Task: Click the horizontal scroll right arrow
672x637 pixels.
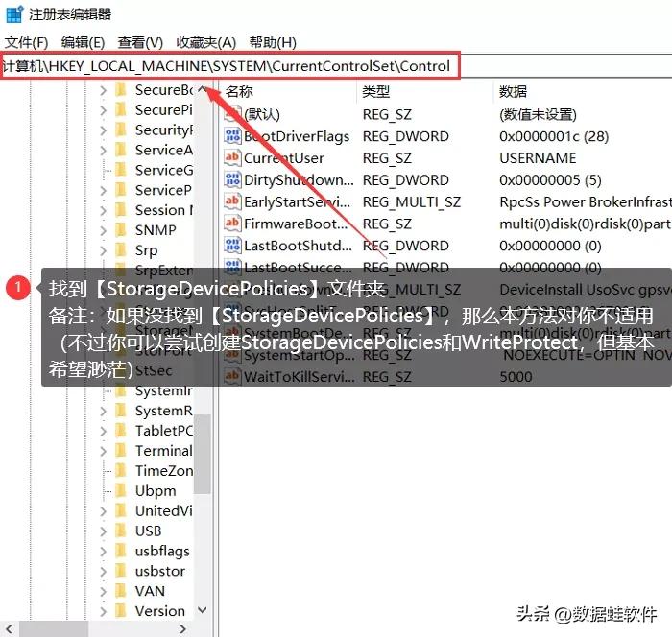Action: click(183, 629)
